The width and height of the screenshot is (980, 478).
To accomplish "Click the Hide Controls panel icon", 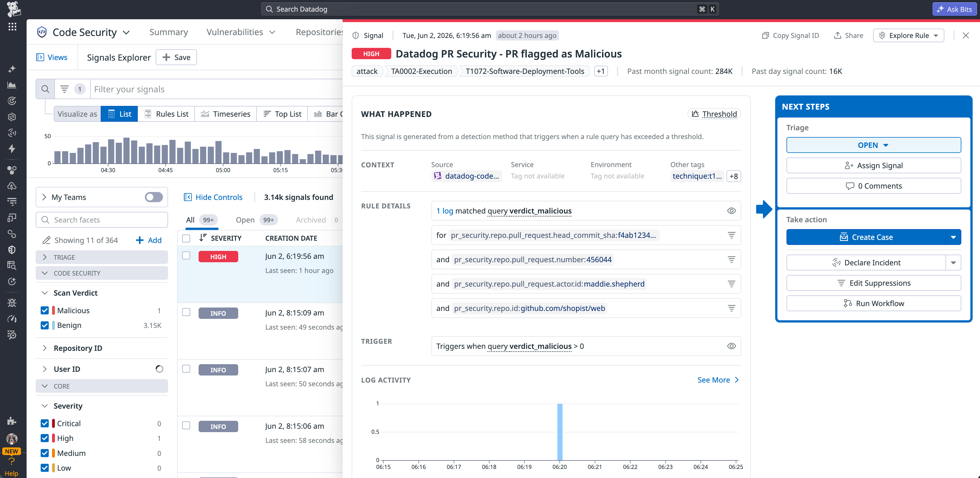I will tap(188, 197).
